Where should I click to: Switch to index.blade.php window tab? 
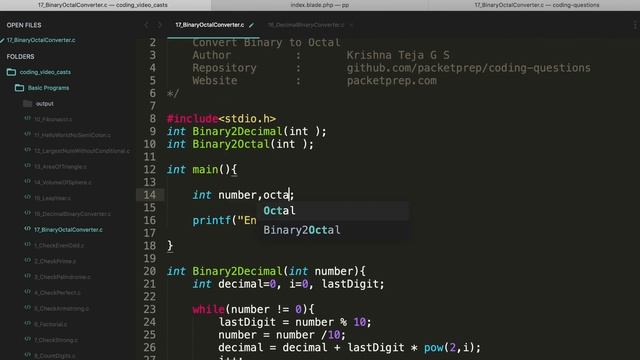[x=320, y=5]
